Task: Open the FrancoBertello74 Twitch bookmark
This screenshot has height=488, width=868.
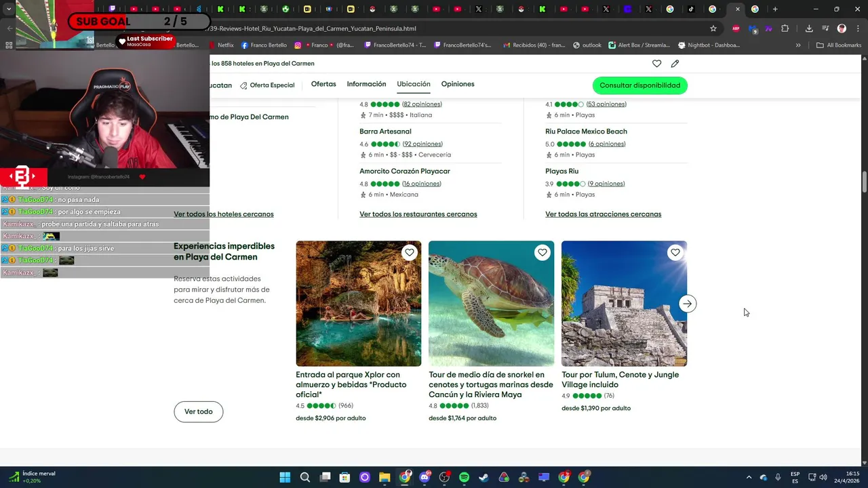Action: coord(395,45)
